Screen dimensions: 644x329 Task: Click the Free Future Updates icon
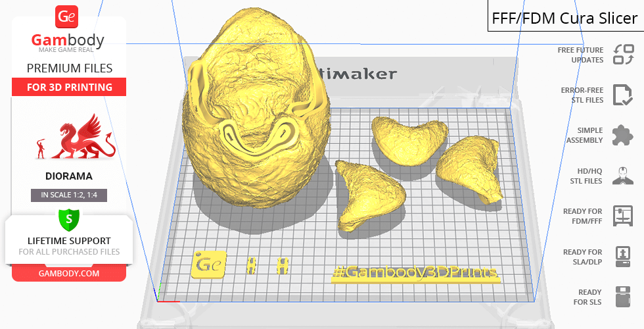pos(622,55)
